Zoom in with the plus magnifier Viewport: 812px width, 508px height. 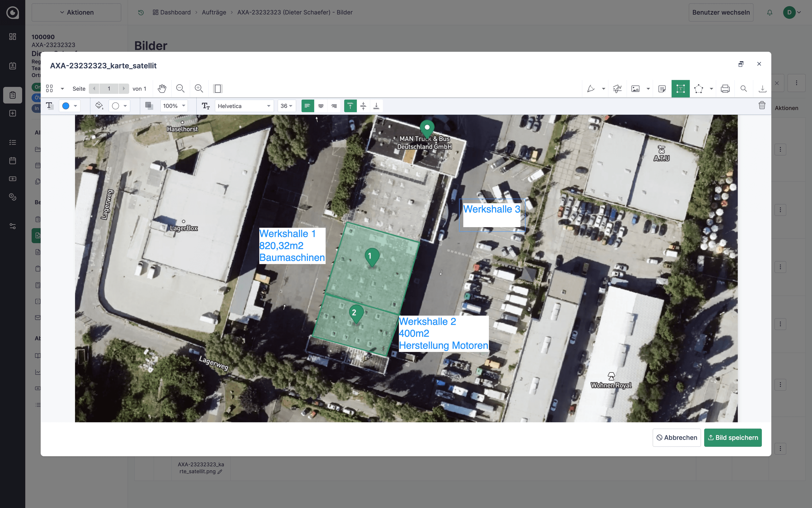tap(199, 89)
